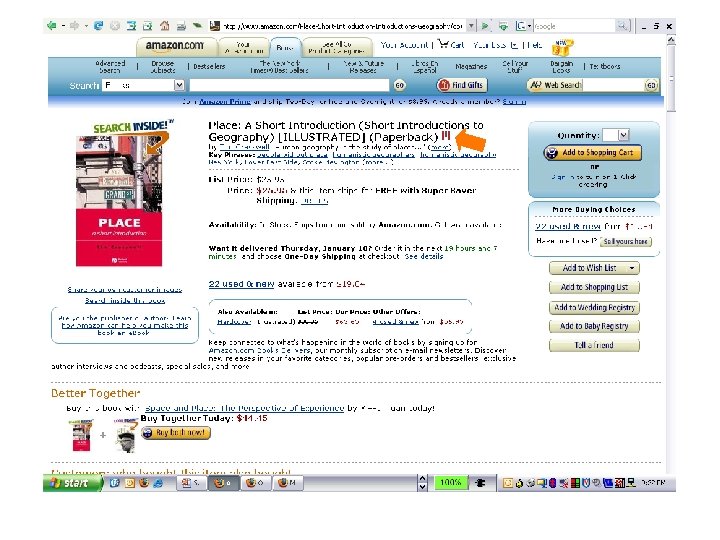720x540 pixels.
Task: Click the power plug icon on the taskbar
Action: coord(480,483)
